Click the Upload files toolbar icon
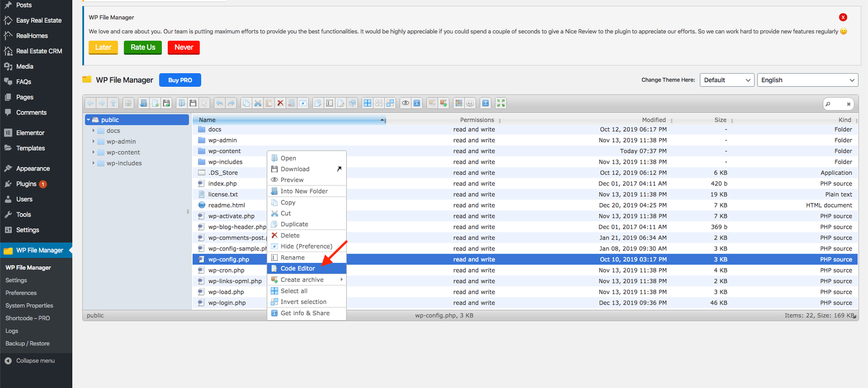Screen dimensions: 868x388 [167, 103]
